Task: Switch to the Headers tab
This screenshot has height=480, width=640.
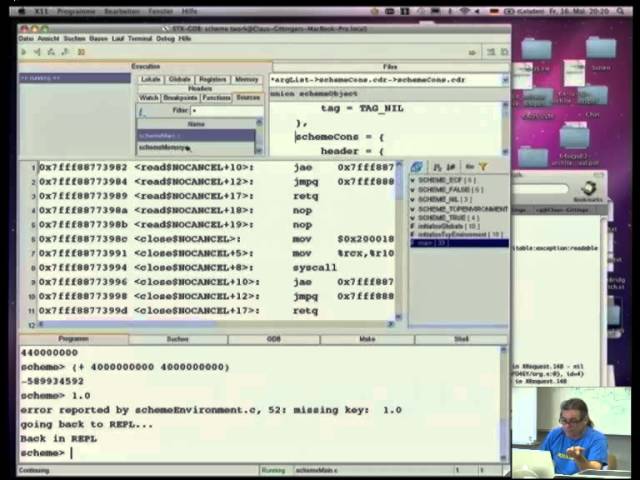Action: point(200,89)
